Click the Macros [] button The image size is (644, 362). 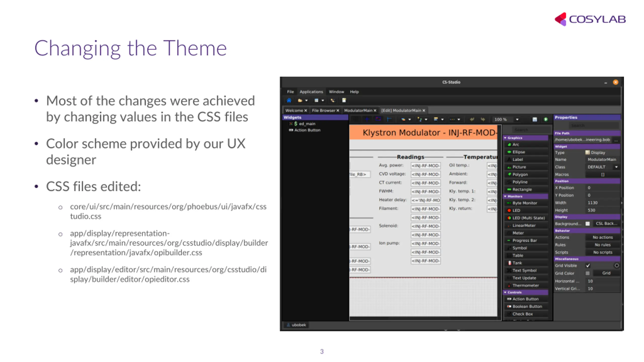pos(602,175)
